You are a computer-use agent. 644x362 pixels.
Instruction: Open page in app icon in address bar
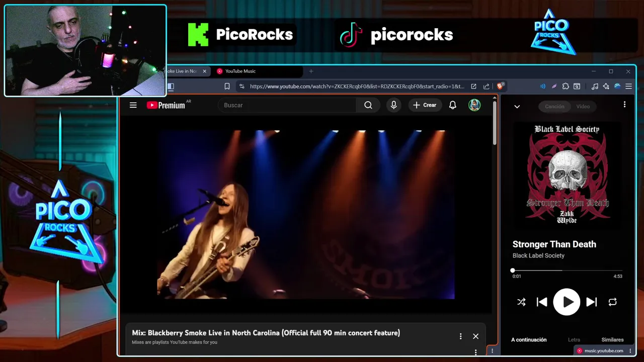[x=473, y=86]
